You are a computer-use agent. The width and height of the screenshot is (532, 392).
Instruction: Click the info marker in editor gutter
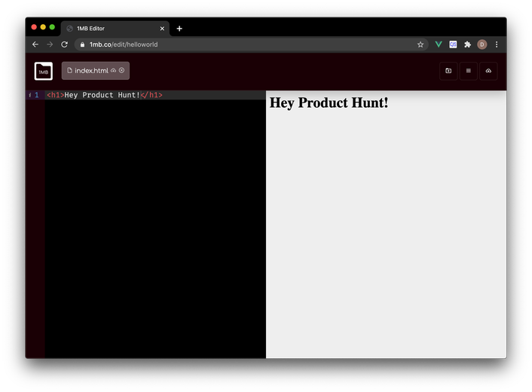pos(30,95)
